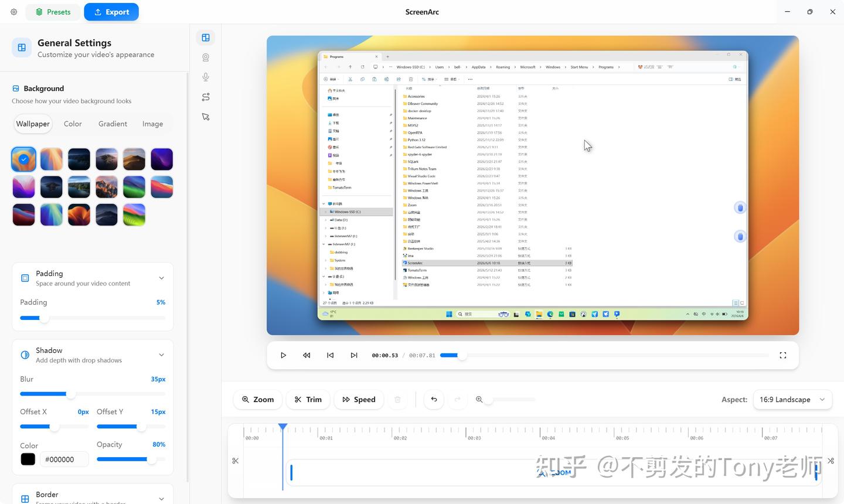
Task: Switch background type to Color
Action: tap(73, 124)
